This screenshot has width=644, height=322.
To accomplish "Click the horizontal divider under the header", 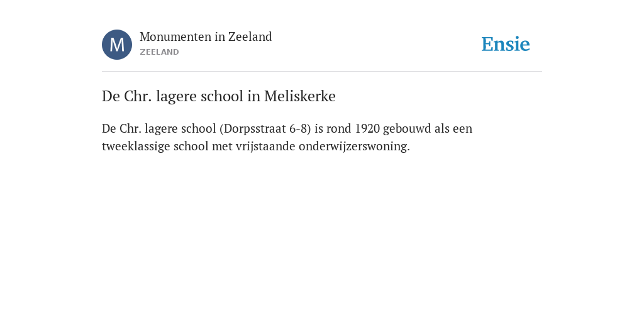I will pyautogui.click(x=322, y=72).
